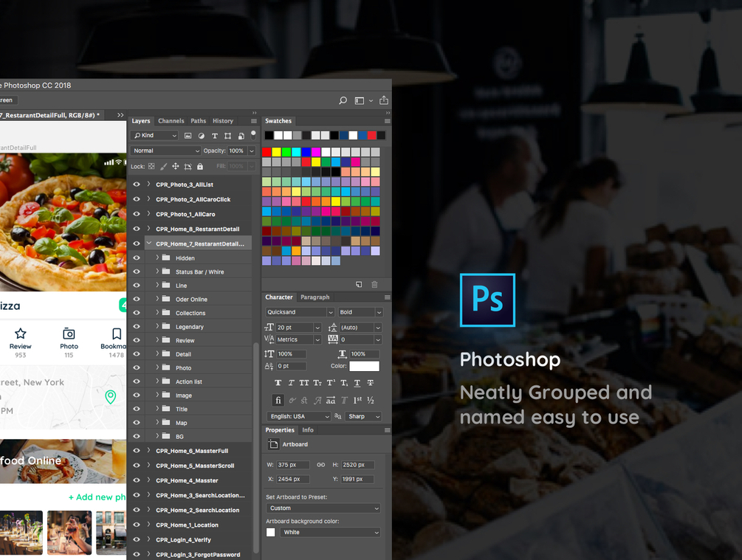
Task: Pick the pure red swatch
Action: [x=267, y=152]
